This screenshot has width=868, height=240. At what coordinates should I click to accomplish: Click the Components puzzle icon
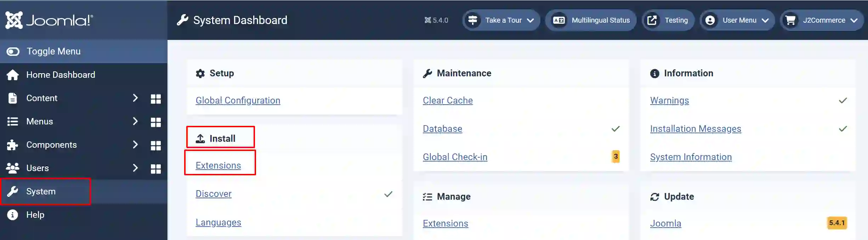(13, 145)
